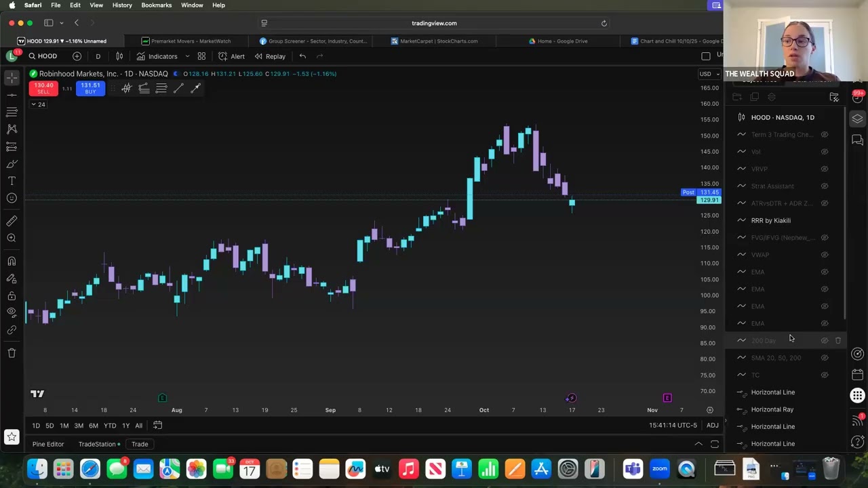The image size is (868, 488).
Task: Click the blue BUY 131.51 button
Action: point(90,88)
